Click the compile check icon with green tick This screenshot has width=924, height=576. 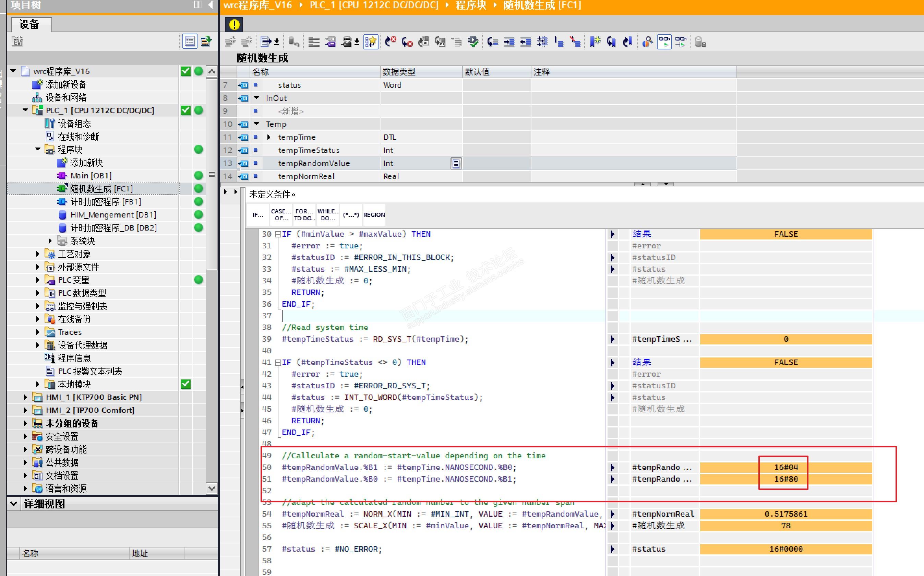point(473,42)
